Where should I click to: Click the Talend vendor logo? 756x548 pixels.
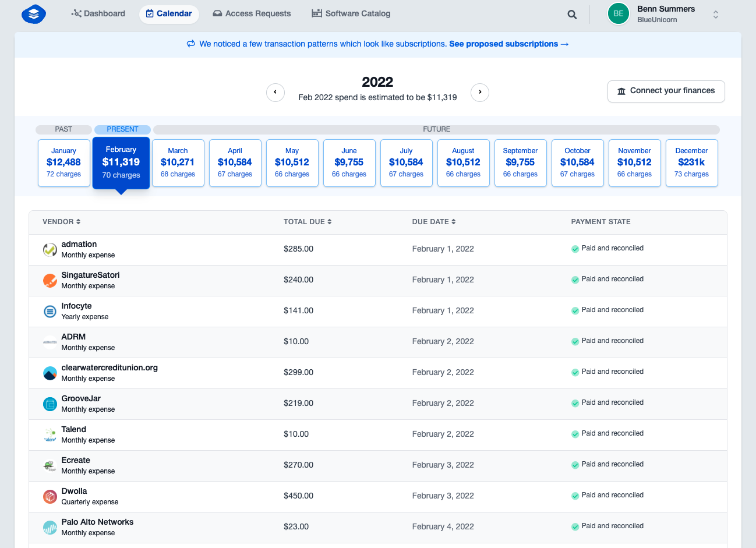click(x=50, y=435)
